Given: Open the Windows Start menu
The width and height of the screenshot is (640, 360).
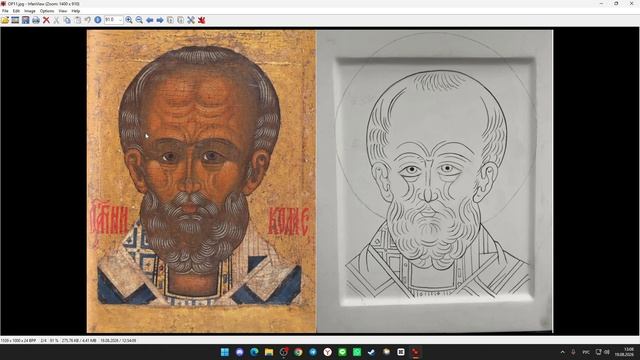Looking at the screenshot, I should coord(225,352).
